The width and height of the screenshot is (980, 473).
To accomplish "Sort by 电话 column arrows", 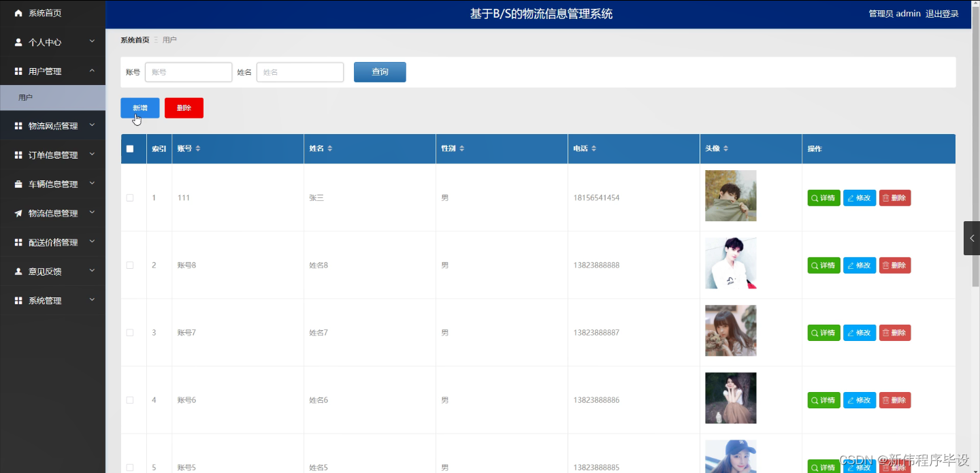I will 593,148.
